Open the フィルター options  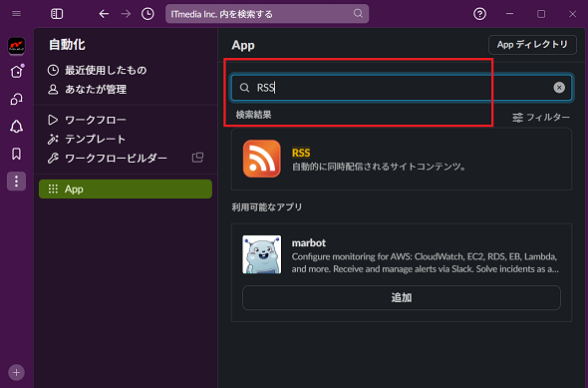pyautogui.click(x=541, y=118)
